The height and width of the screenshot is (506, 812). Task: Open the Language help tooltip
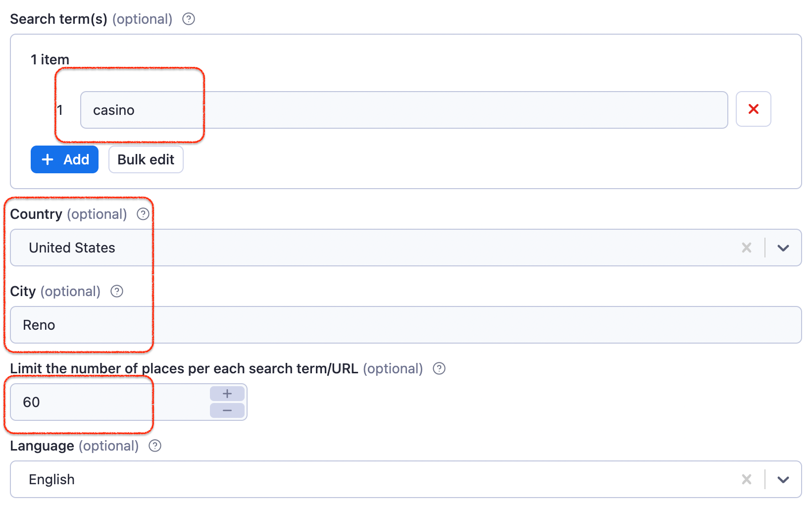point(154,446)
